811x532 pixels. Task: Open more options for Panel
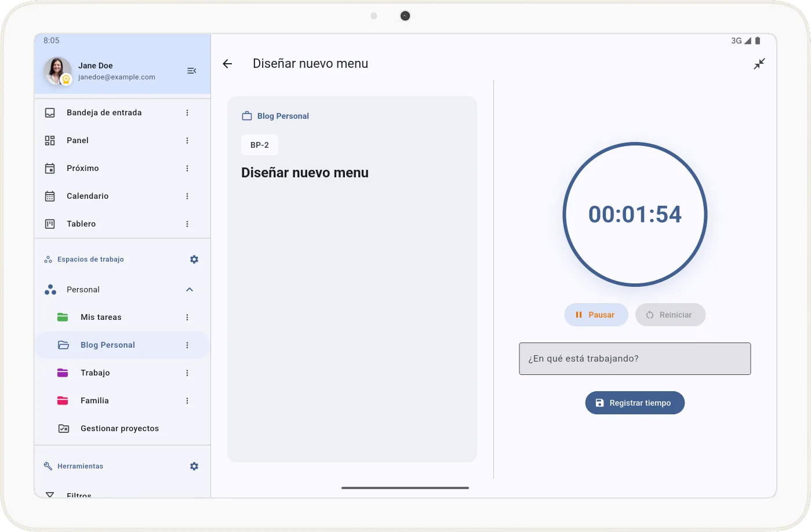(187, 140)
